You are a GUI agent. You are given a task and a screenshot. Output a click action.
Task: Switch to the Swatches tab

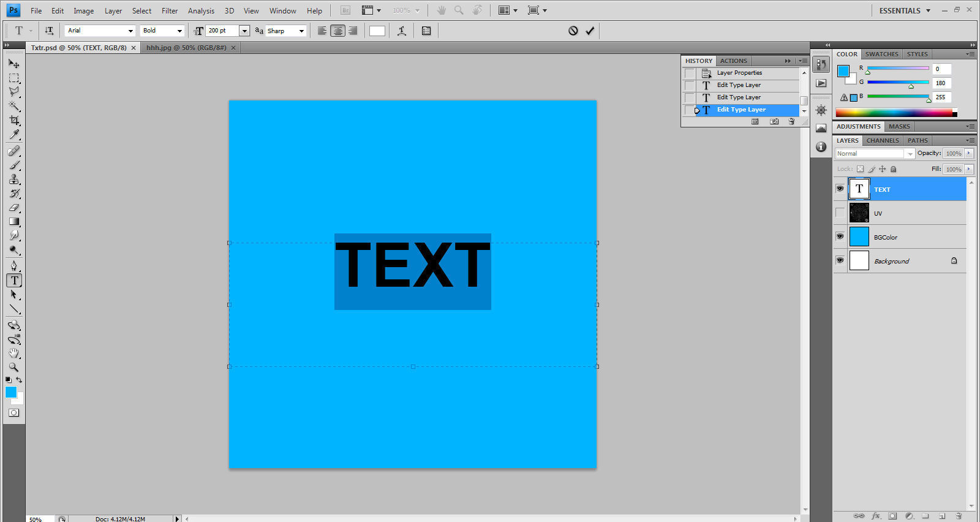pyautogui.click(x=882, y=54)
